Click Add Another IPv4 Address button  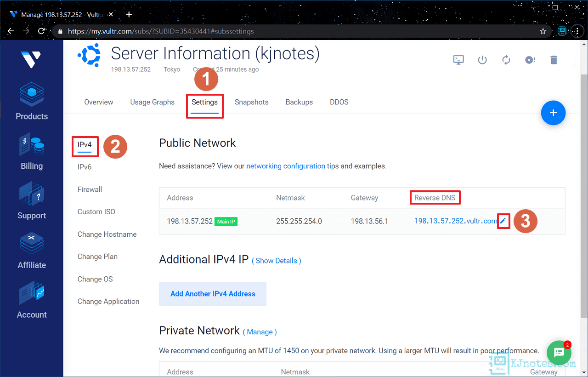click(213, 294)
